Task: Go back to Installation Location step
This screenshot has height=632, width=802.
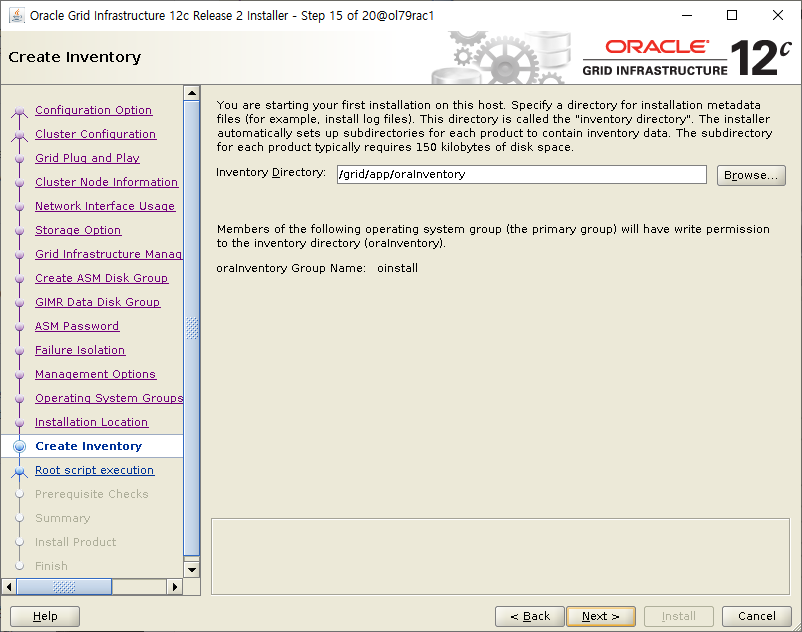Action: click(x=91, y=422)
